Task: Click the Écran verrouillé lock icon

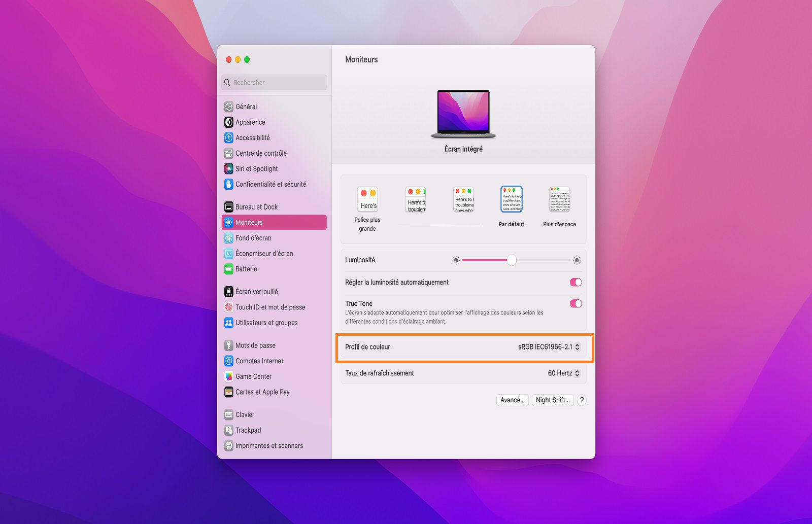Action: coord(229,292)
